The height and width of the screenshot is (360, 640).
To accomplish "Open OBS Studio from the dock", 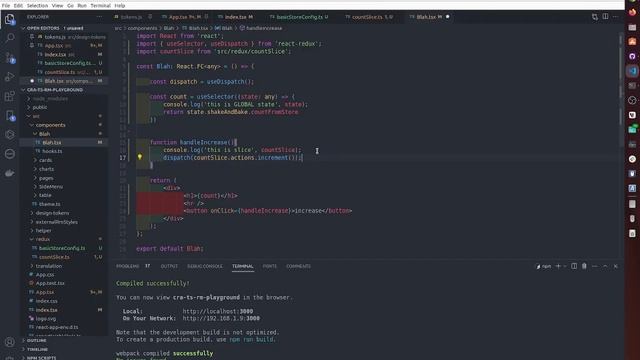I will click(632, 100).
